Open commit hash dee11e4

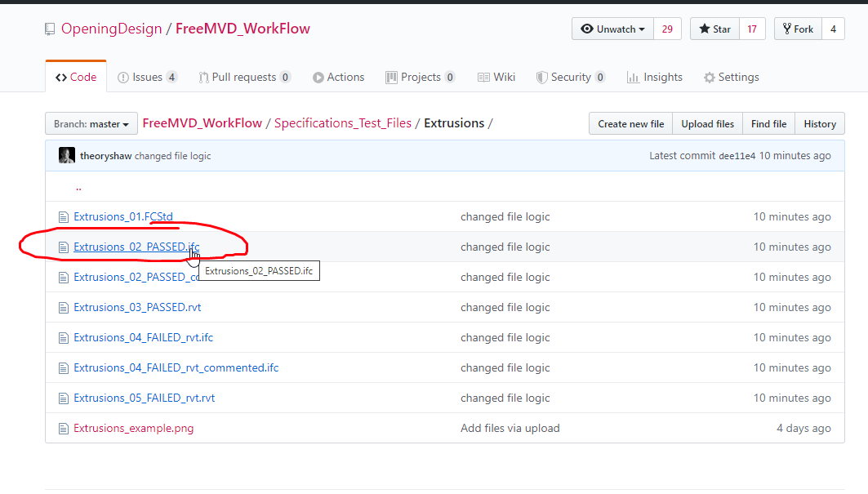(x=737, y=156)
